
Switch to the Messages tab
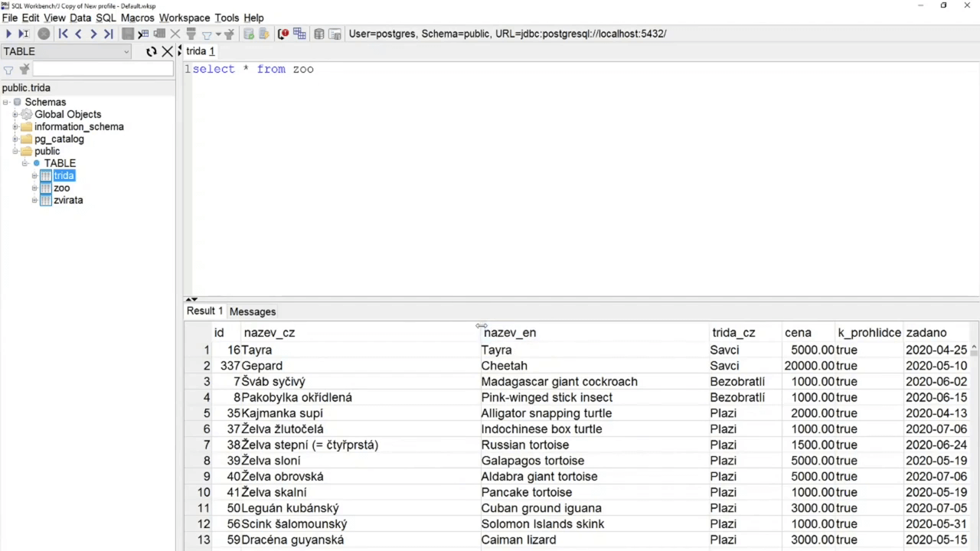click(252, 311)
